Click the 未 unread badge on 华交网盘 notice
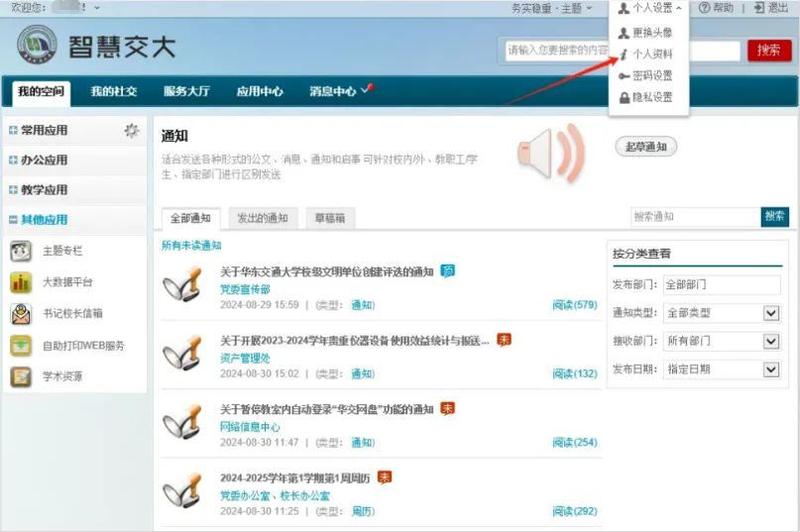Viewport: 800px width, 532px height. pos(447,408)
